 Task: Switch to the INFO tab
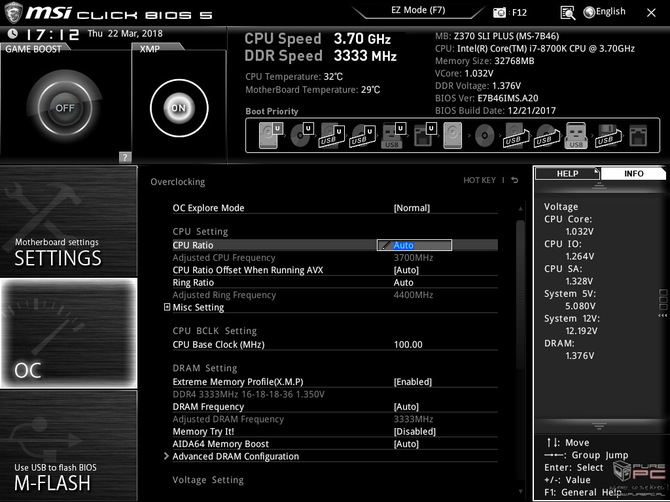click(x=633, y=173)
